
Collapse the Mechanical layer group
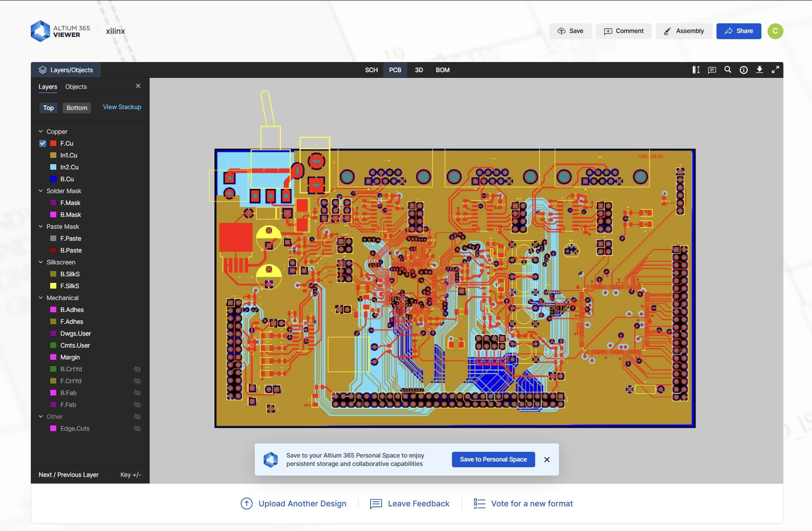pyautogui.click(x=41, y=298)
